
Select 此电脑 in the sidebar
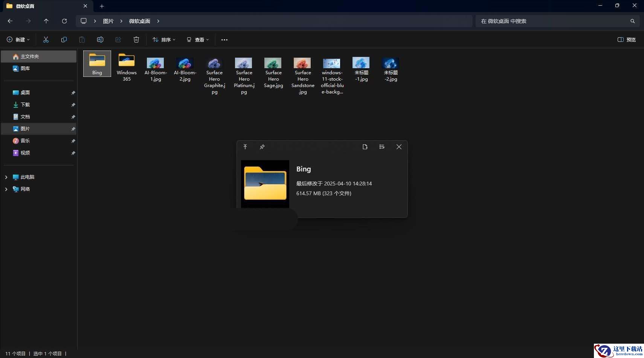[x=39, y=177]
